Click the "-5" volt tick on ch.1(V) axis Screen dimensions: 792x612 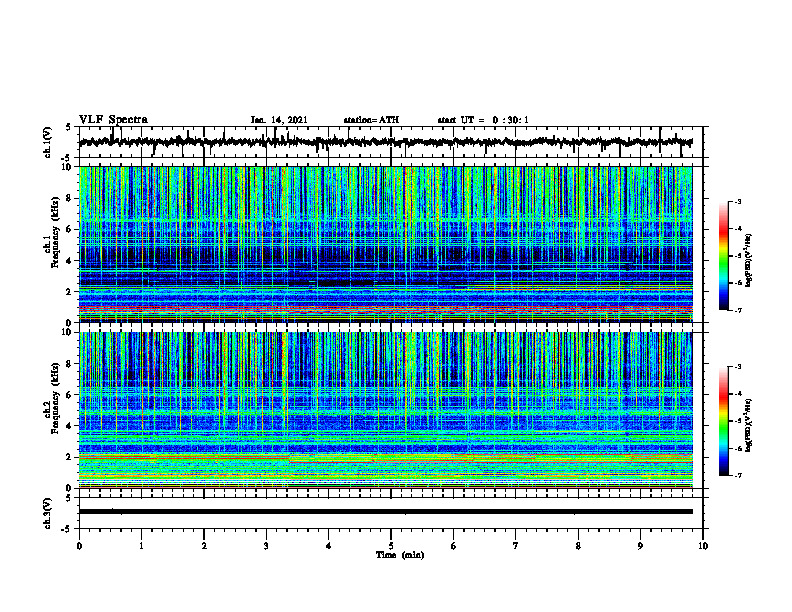coord(66,158)
